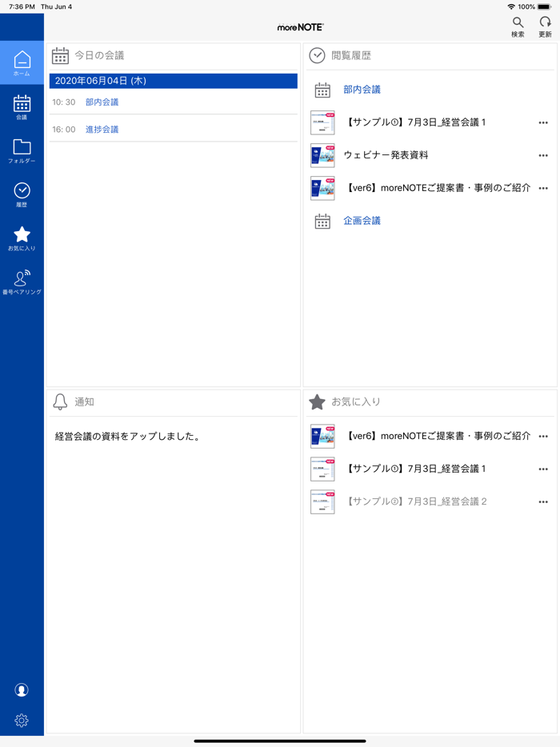Select the date header 2020年06月04日 (木)
Screen dimensions: 560x747
point(174,81)
